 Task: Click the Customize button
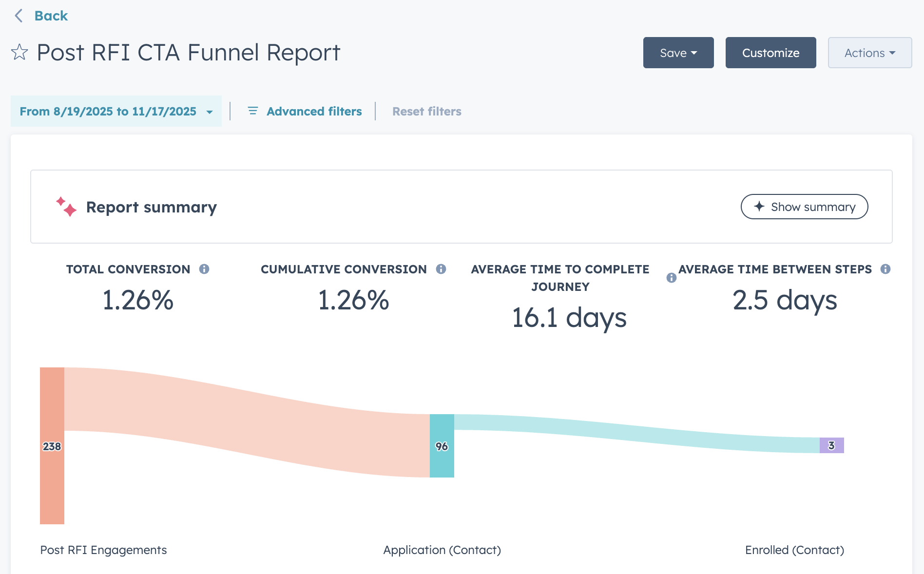(770, 53)
